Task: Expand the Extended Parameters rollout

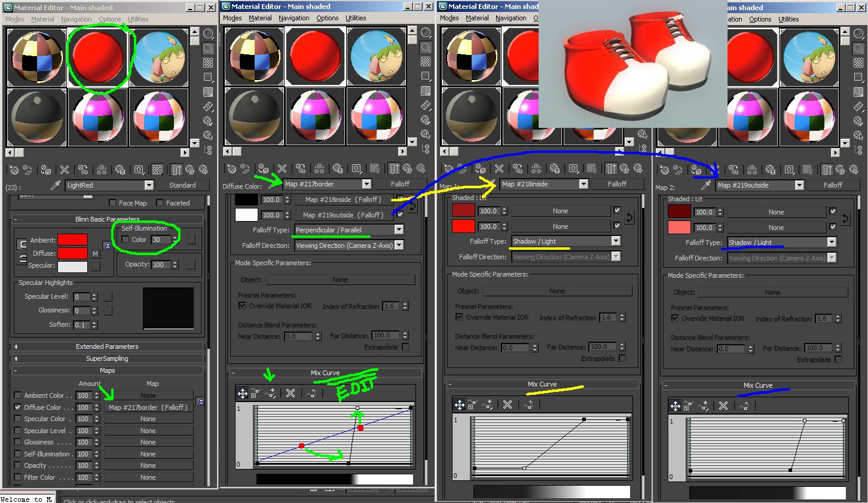Action: pyautogui.click(x=107, y=346)
